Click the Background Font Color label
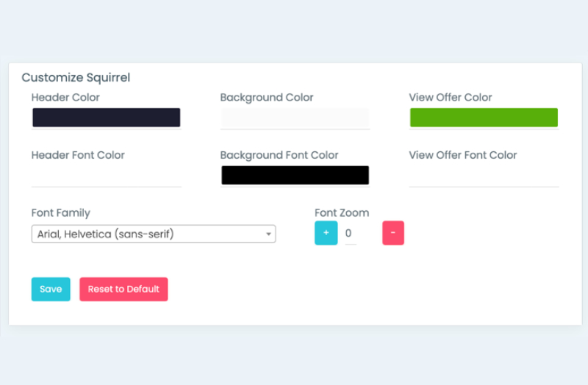Image resolution: width=588 pixels, height=385 pixels. tap(279, 155)
